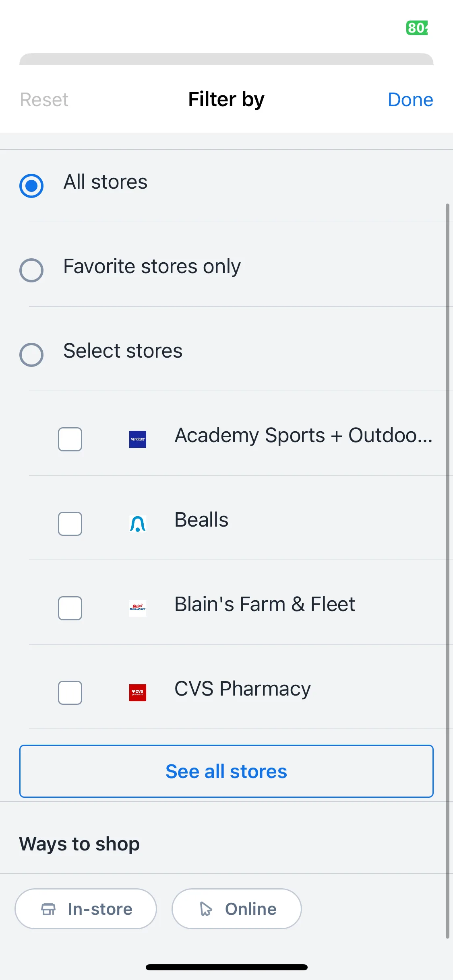Tap Done to apply filters
Screen dimensions: 453x980
(x=410, y=99)
